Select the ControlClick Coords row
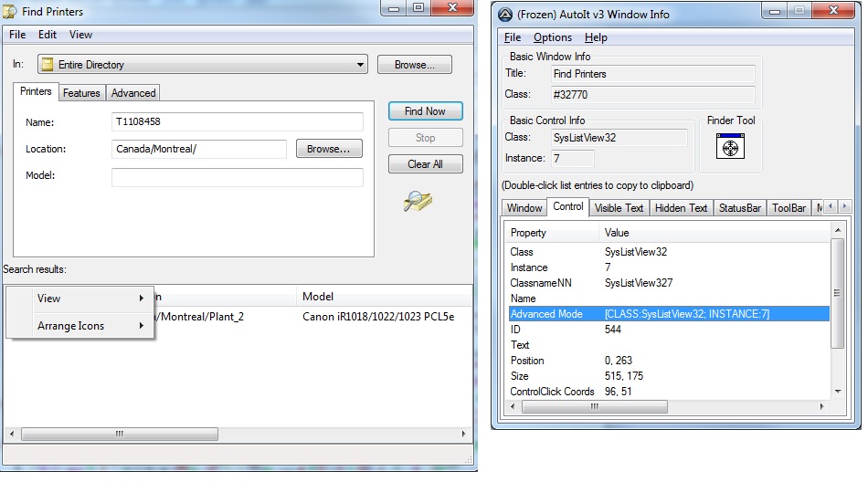The height and width of the screenshot is (503, 868). (669, 392)
